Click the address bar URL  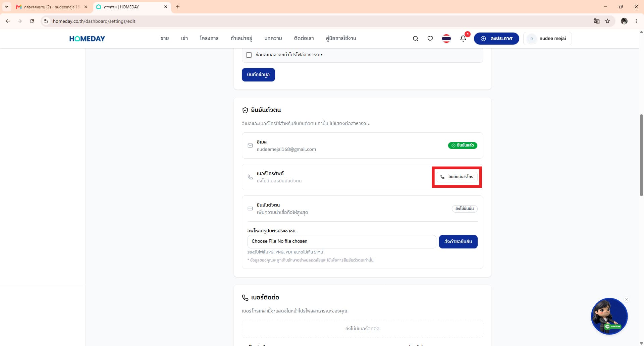(x=94, y=21)
